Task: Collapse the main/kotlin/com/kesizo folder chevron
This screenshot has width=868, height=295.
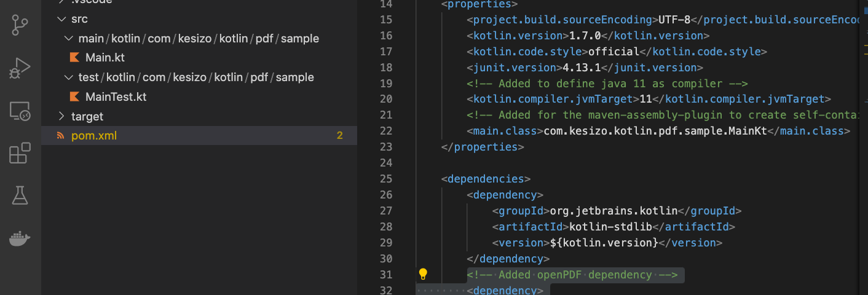Action: [x=68, y=39]
